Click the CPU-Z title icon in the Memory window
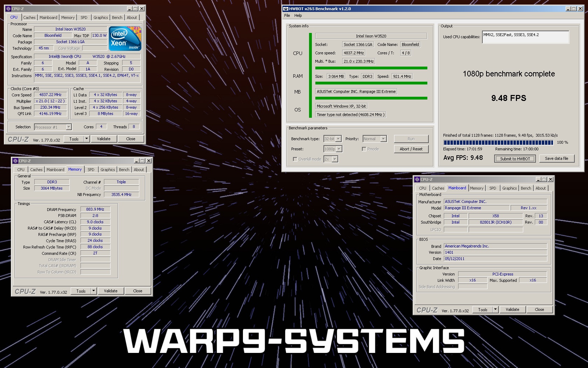 pos(15,161)
